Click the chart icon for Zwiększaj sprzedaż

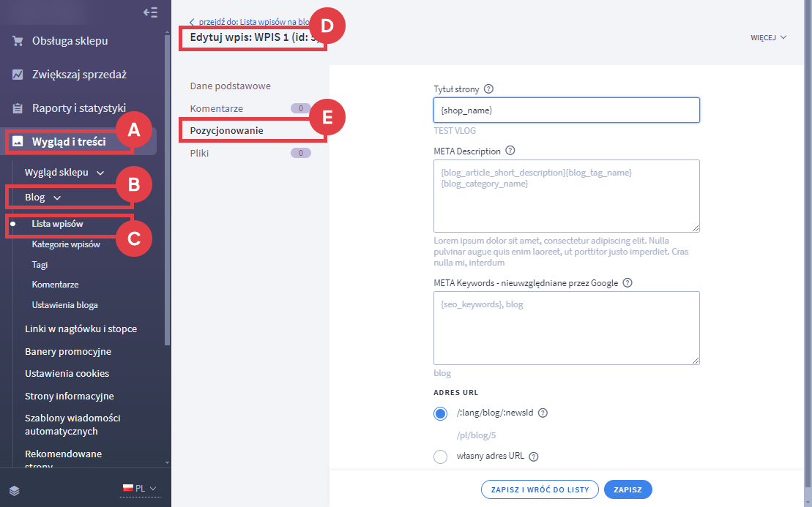click(18, 75)
